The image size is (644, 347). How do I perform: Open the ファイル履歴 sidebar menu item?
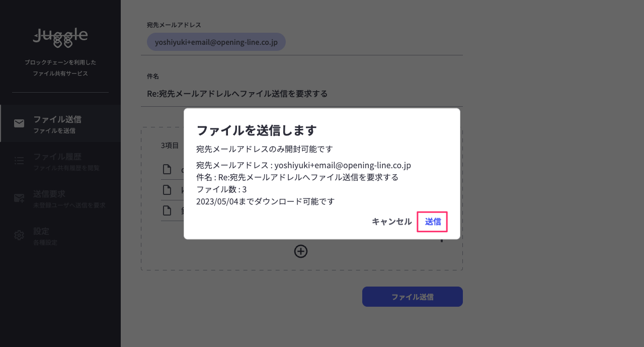pyautogui.click(x=57, y=157)
